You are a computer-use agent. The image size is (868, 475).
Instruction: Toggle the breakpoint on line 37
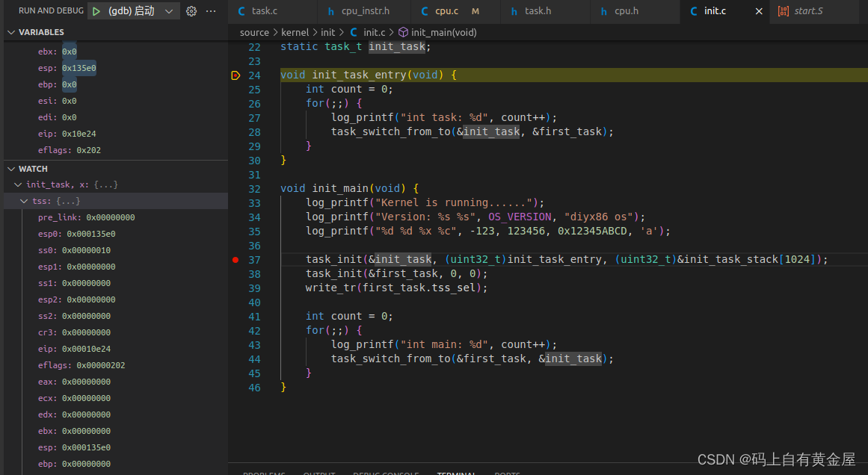[x=236, y=259]
